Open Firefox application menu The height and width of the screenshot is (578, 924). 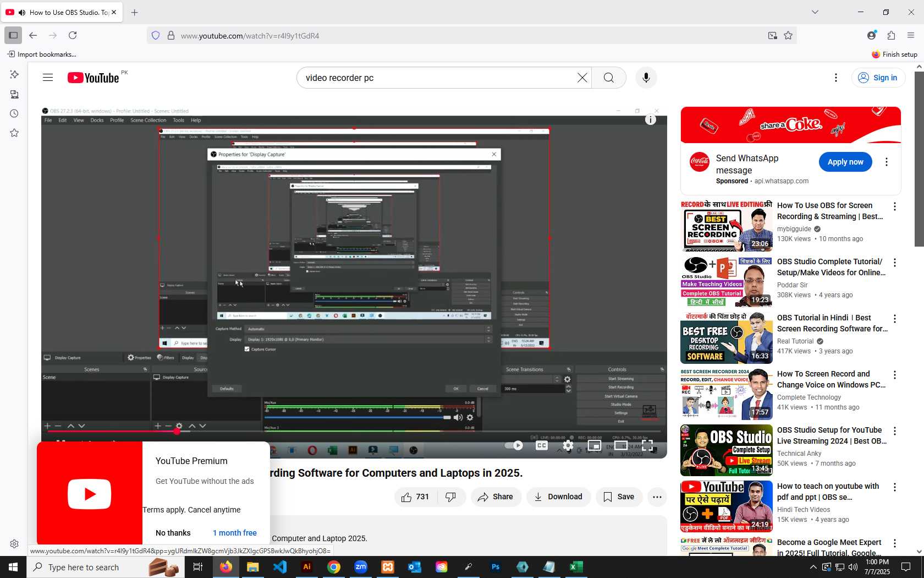click(911, 35)
